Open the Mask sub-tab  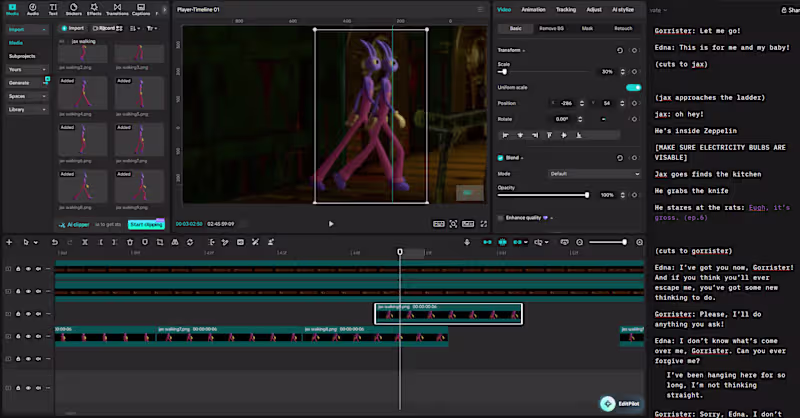tap(587, 29)
